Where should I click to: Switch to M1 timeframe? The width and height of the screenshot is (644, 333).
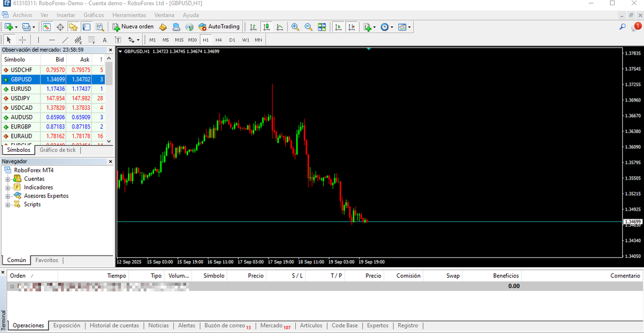coord(152,40)
